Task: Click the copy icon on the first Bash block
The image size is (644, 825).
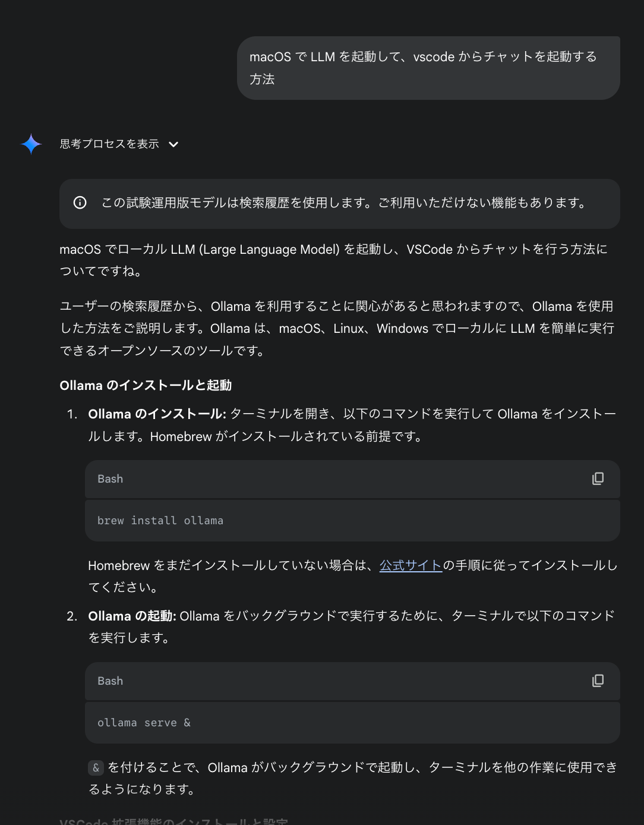Action: pos(598,479)
